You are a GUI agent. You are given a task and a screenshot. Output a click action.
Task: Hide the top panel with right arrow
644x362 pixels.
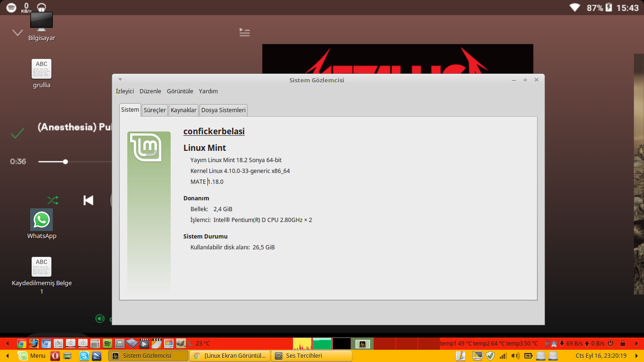pos(636,344)
